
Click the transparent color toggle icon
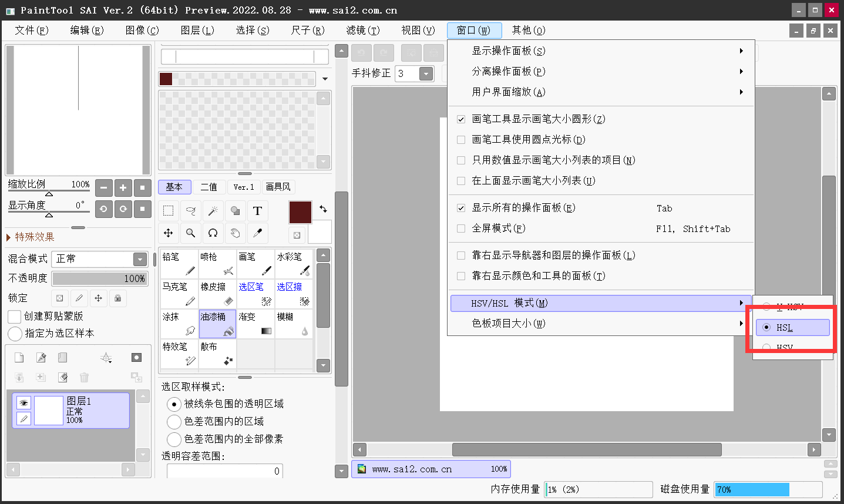(297, 235)
